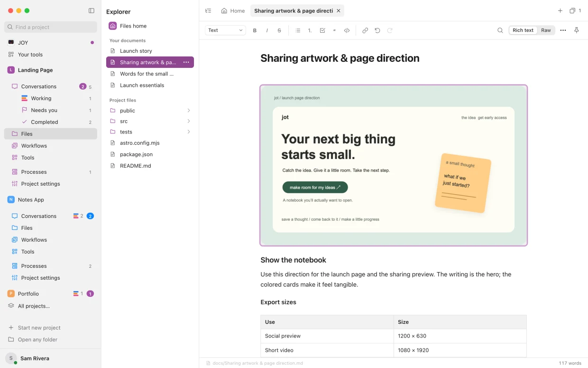Insert a bulleted list
The height and width of the screenshot is (368, 588).
(x=298, y=30)
